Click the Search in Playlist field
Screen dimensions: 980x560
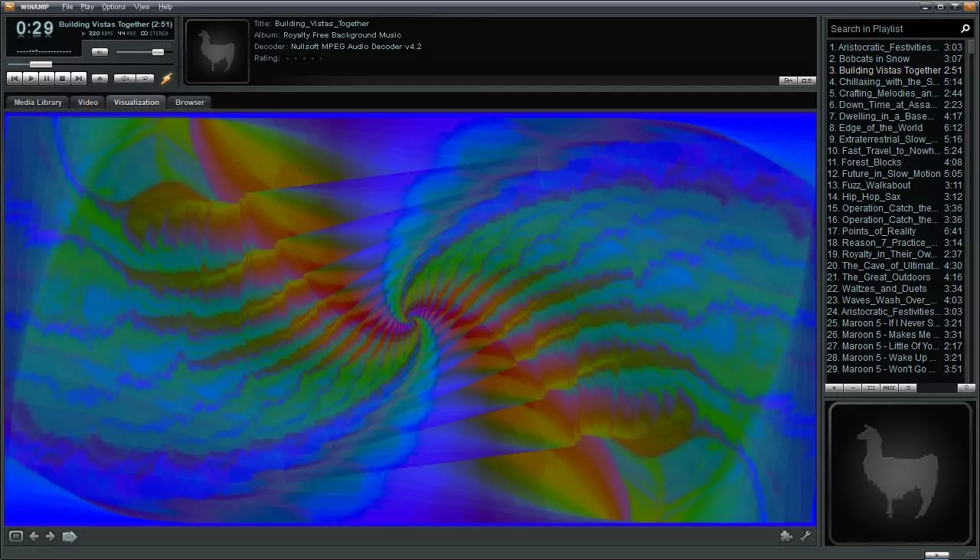pos(892,29)
